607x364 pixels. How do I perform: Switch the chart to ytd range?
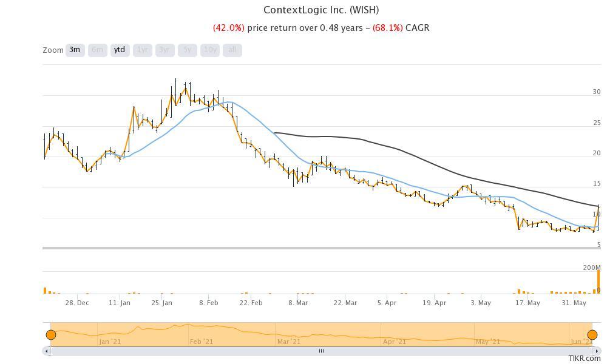pyautogui.click(x=120, y=50)
